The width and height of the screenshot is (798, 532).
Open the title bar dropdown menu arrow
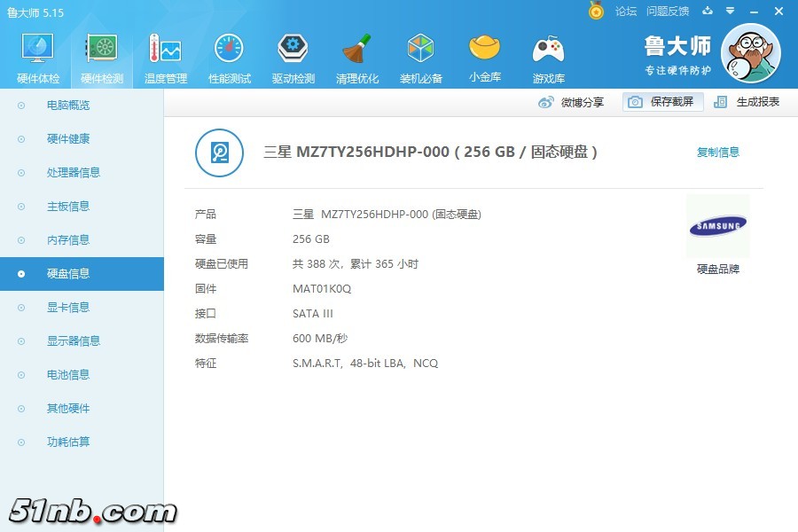[730, 11]
